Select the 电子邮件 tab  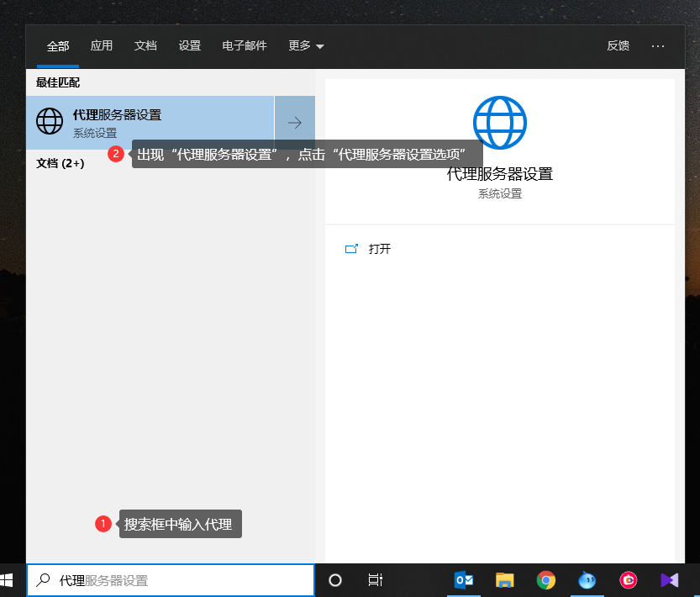pyautogui.click(x=245, y=46)
